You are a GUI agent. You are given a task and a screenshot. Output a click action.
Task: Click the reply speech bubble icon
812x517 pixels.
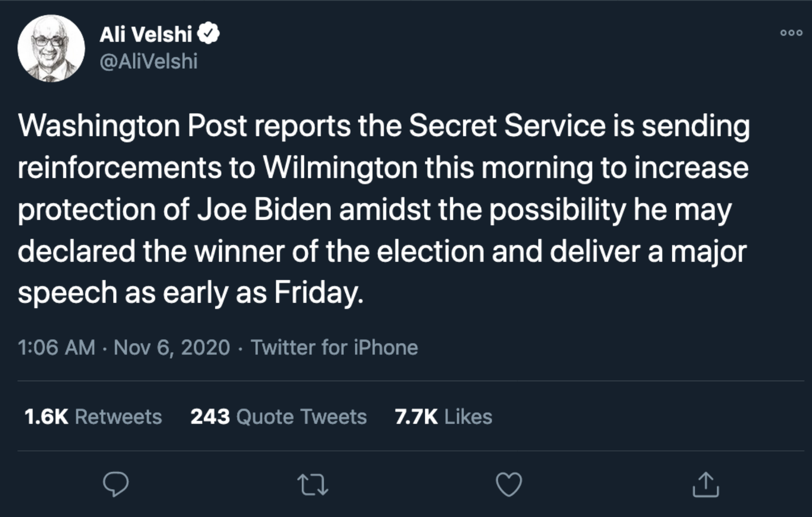click(116, 484)
